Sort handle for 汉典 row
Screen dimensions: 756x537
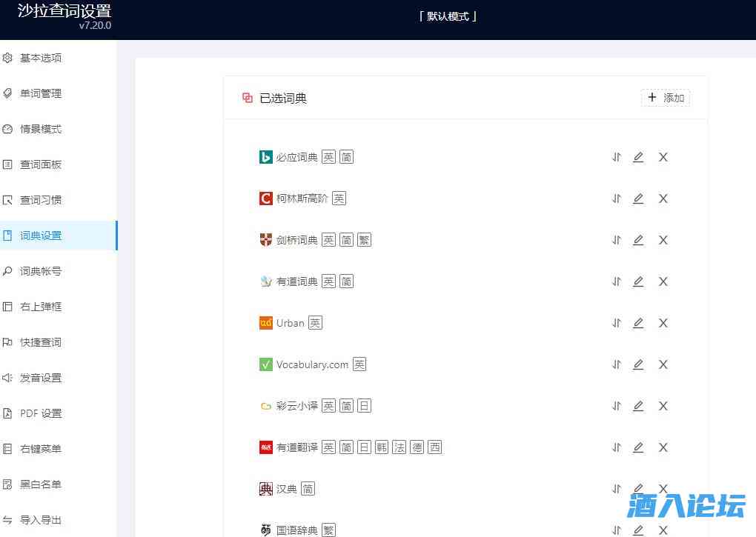click(617, 489)
